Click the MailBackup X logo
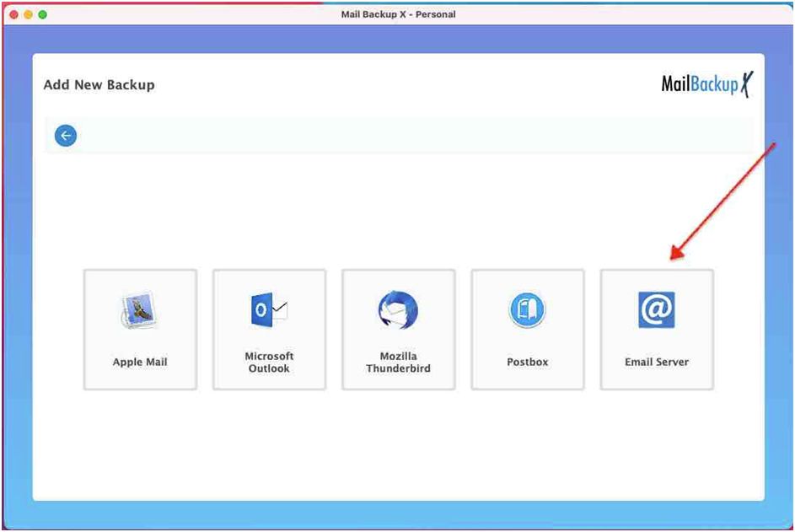795x532 pixels. (706, 83)
